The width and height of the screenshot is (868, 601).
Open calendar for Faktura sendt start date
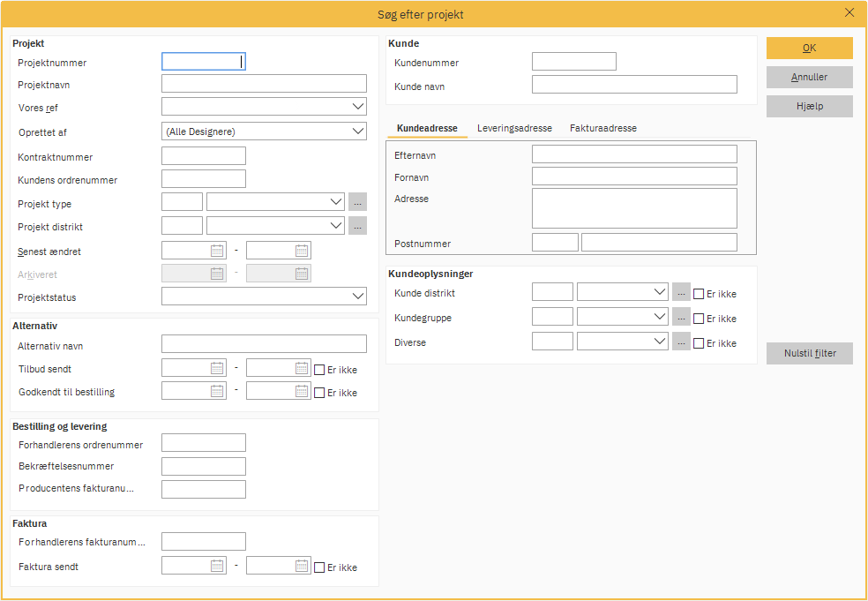[217, 567]
